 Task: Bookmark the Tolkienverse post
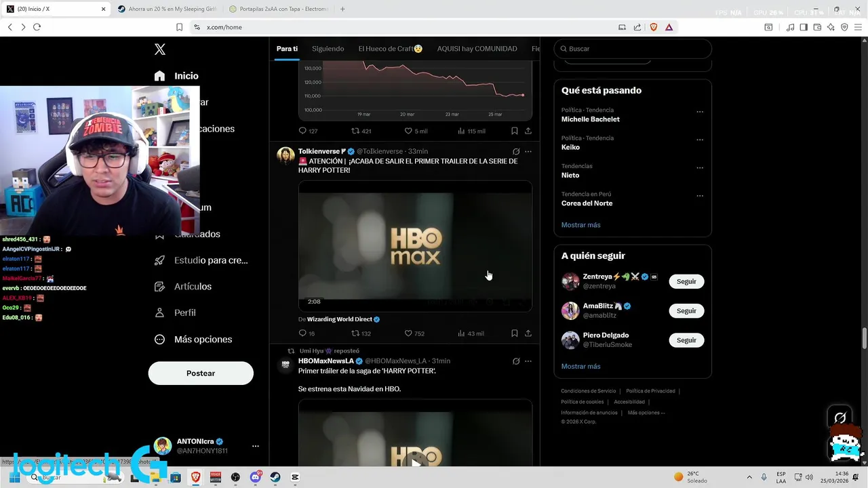click(x=514, y=333)
